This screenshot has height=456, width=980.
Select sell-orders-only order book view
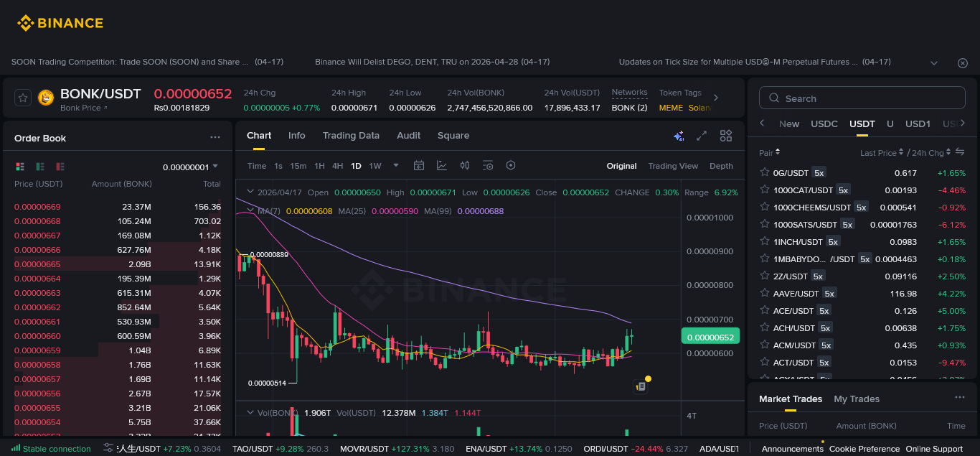[x=60, y=167]
